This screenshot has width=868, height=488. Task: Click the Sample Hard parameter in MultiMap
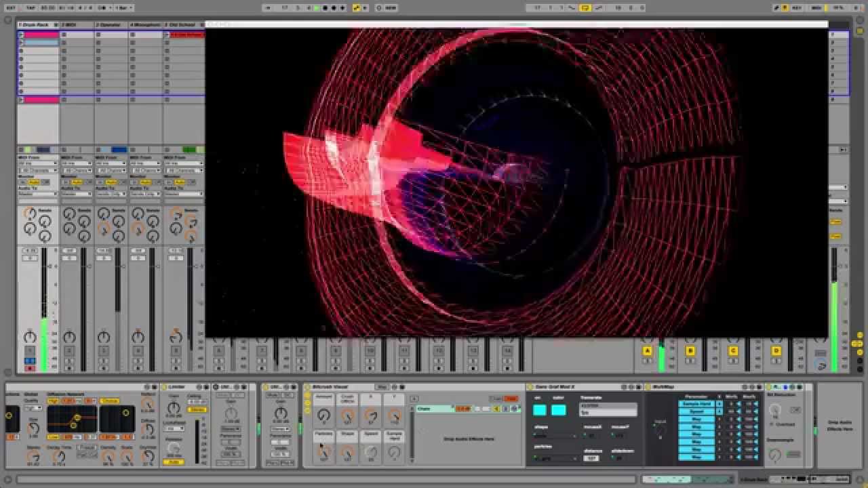[x=696, y=404]
